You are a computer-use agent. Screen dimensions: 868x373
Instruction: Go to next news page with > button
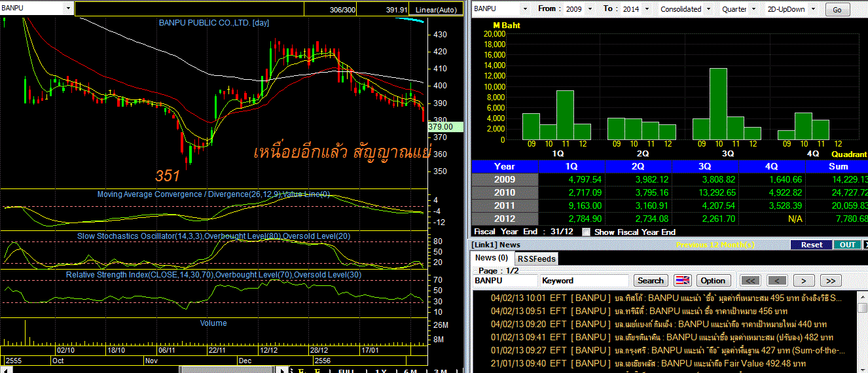804,280
